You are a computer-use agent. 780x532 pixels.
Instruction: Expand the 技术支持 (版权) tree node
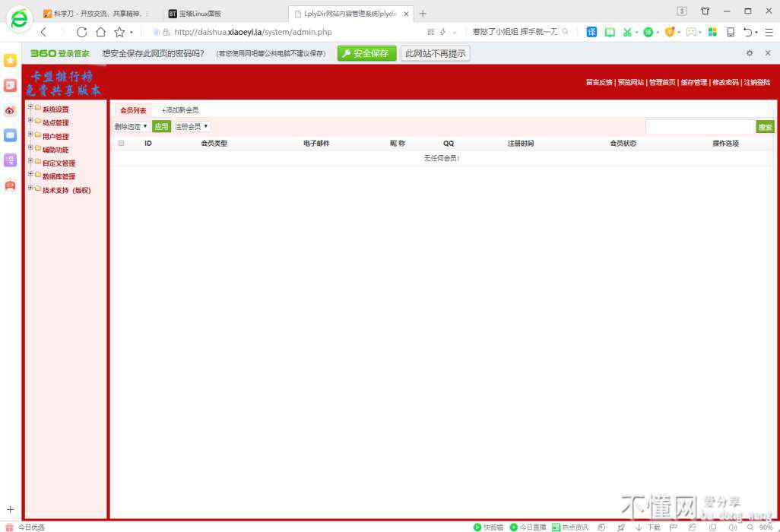(x=30, y=188)
